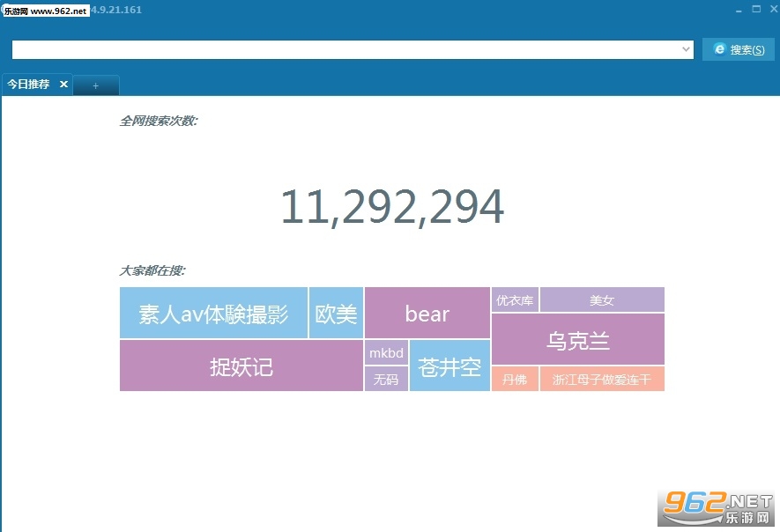Open the search history dropdown arrow
The width and height of the screenshot is (780, 532).
tap(686, 49)
